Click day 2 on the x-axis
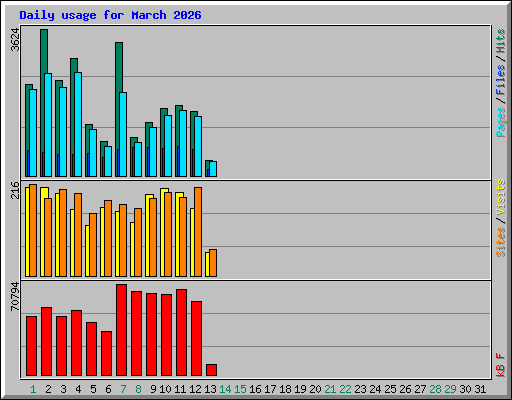This screenshot has width=512, height=400. tap(48, 389)
